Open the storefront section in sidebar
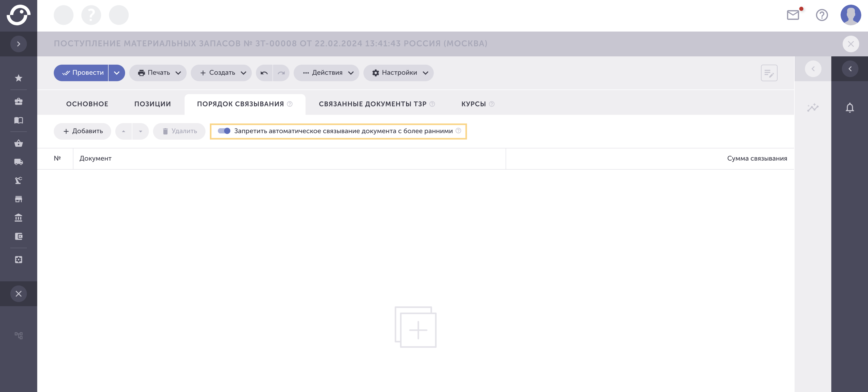 click(x=19, y=199)
